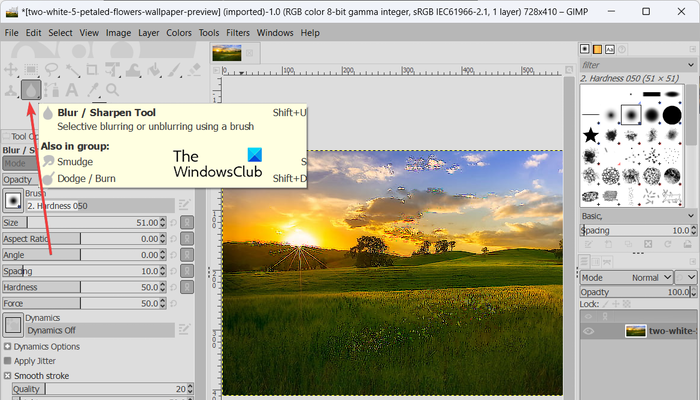Toggle the Smooth stroke option
This screenshot has width=700, height=400.
(x=9, y=375)
